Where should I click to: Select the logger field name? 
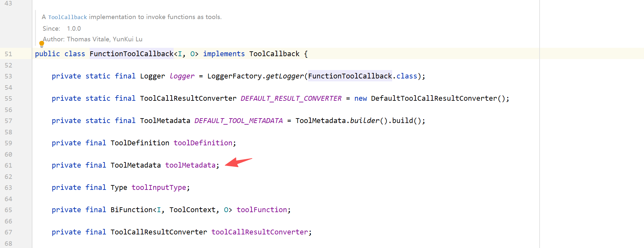pyautogui.click(x=182, y=76)
